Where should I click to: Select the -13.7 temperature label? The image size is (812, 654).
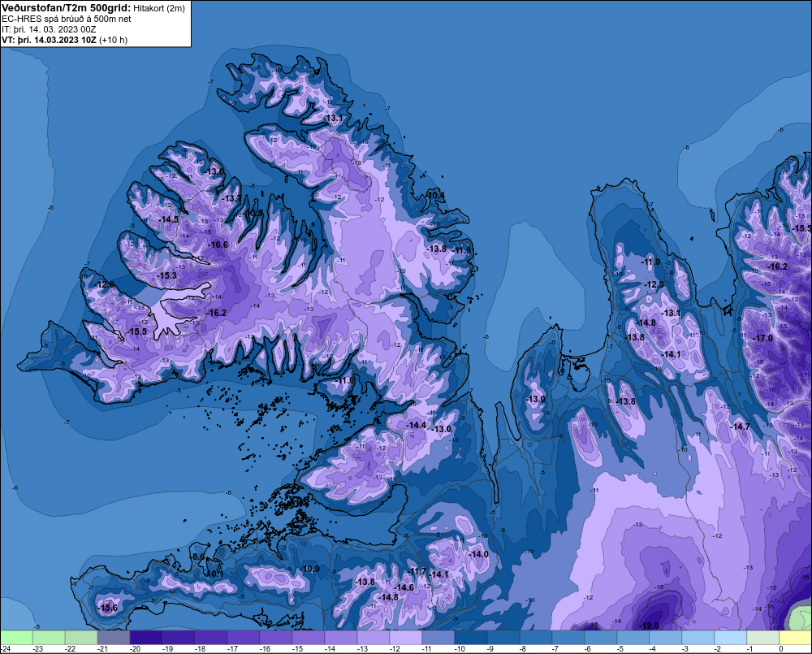(231, 198)
